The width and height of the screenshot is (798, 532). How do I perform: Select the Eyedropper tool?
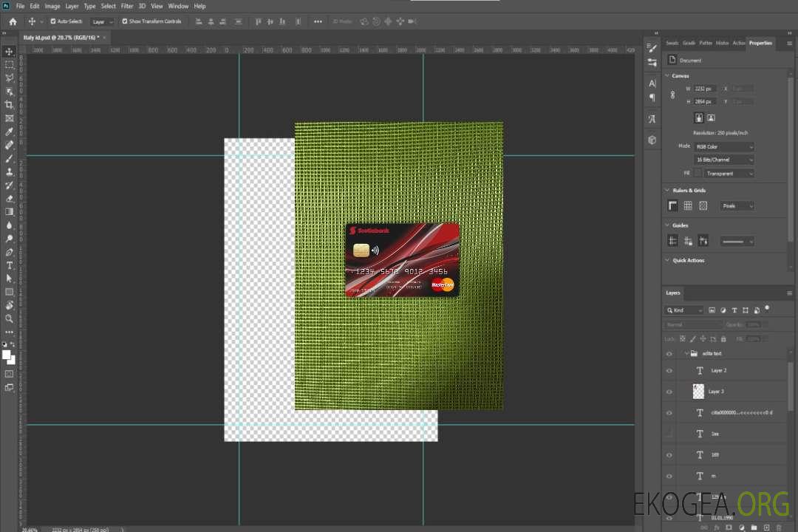click(10, 132)
